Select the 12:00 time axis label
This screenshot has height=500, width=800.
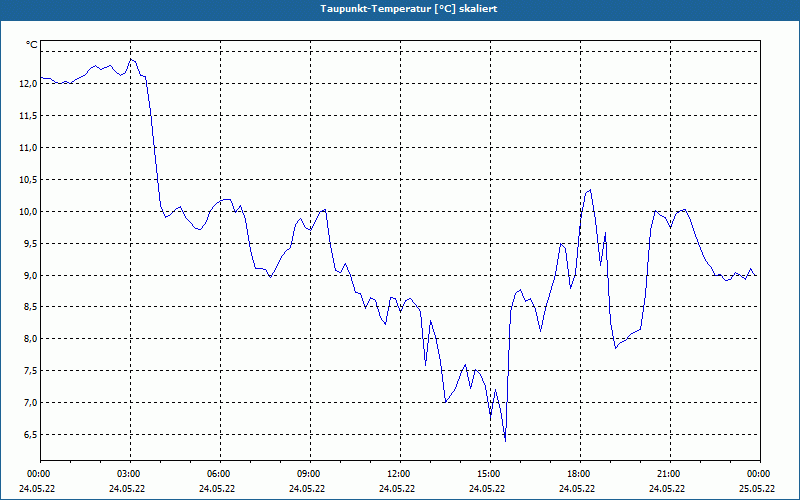tap(400, 474)
